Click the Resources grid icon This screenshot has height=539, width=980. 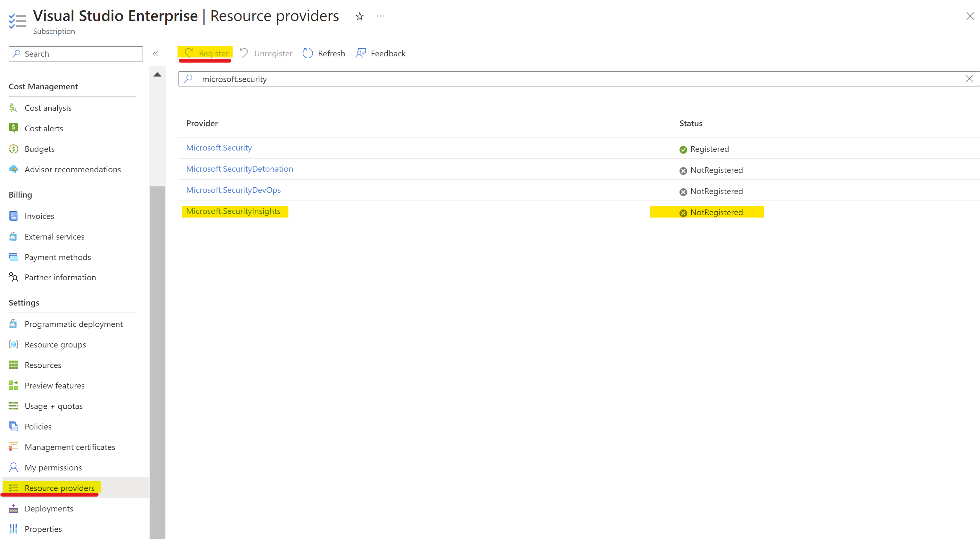click(13, 365)
